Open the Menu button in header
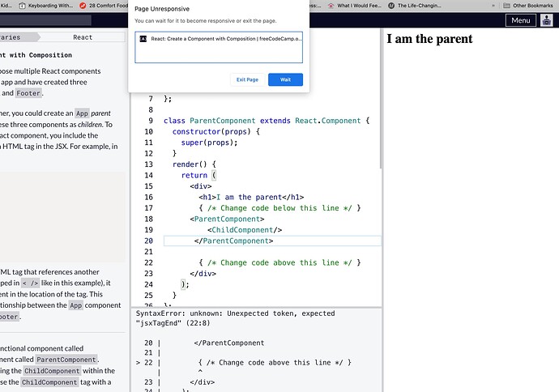The height and width of the screenshot is (392, 559). coord(520,20)
